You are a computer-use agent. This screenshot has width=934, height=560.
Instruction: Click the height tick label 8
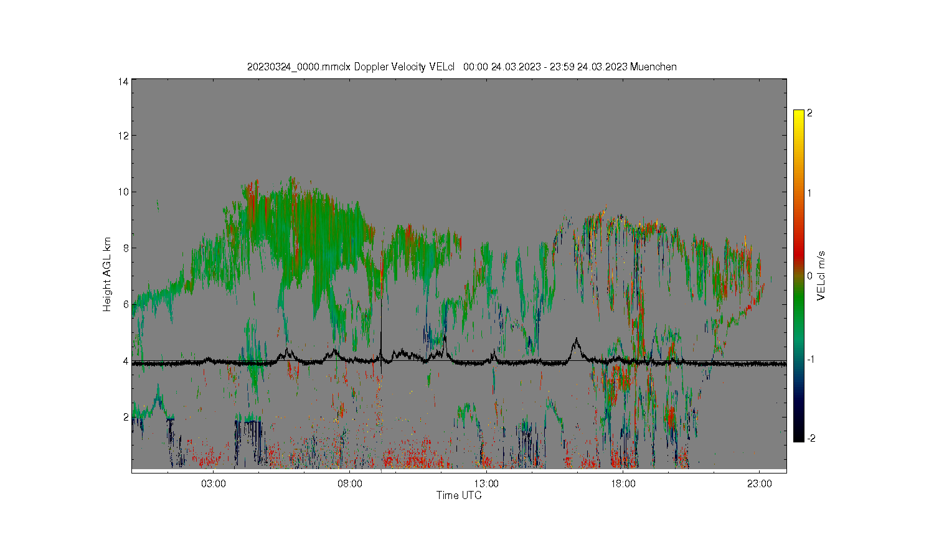click(x=126, y=248)
